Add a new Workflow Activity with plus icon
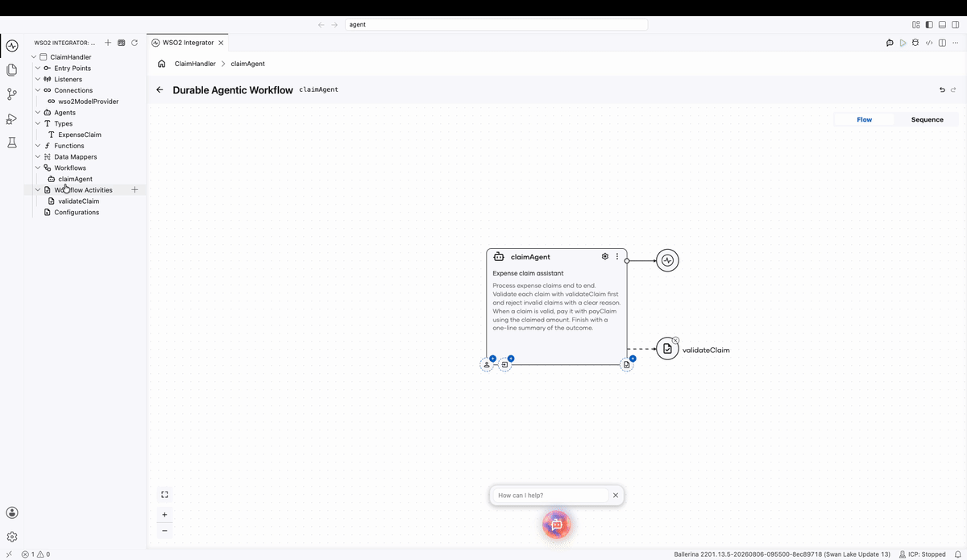967x560 pixels. (135, 190)
